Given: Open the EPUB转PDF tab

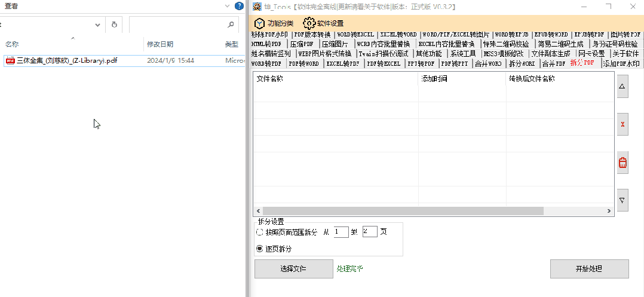Looking at the screenshot, I should [x=589, y=35].
